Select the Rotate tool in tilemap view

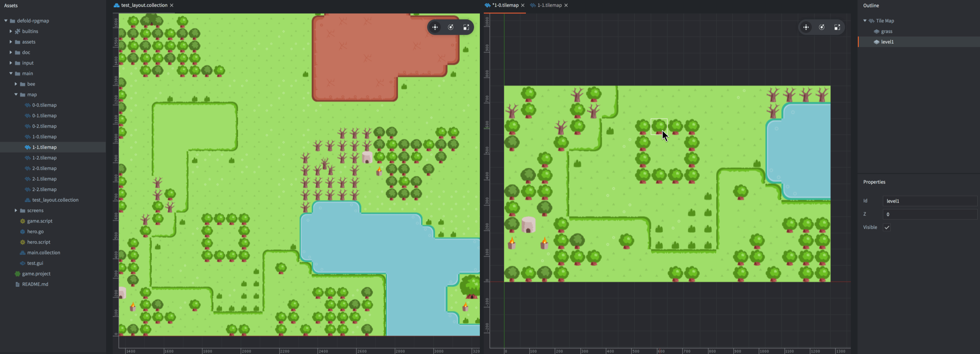[822, 27]
